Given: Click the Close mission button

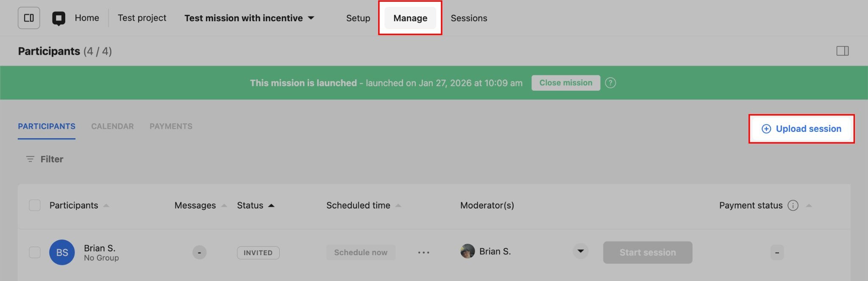Looking at the screenshot, I should click(x=565, y=83).
